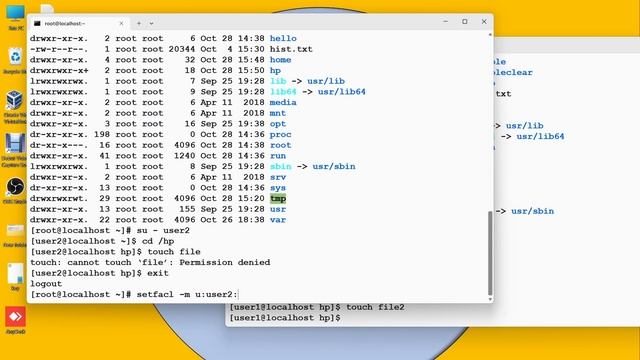640x360 pixels.
Task: Click the 'hp' directory name in listing
Action: (x=275, y=71)
